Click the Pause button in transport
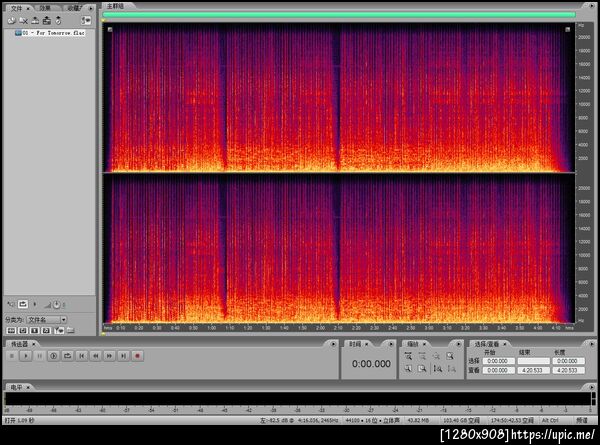This screenshot has height=445, width=600. [x=39, y=356]
